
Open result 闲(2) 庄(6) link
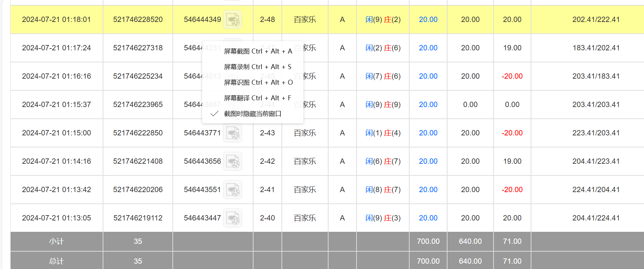[383, 48]
